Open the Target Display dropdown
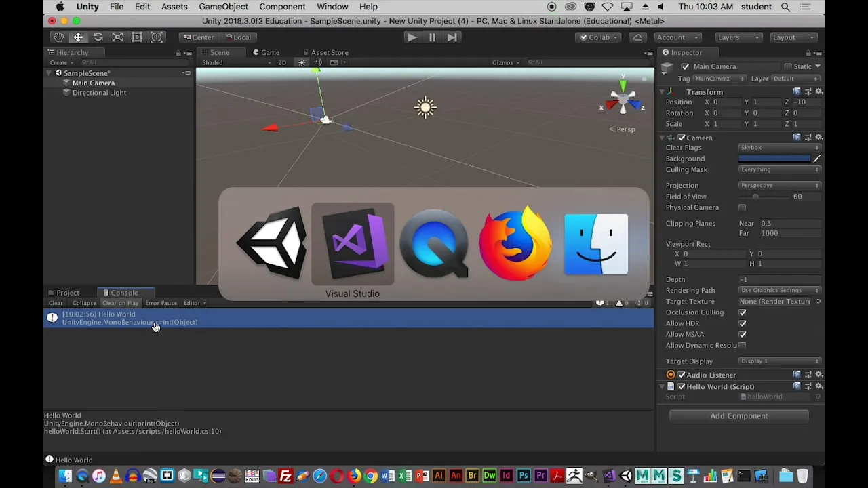Screen dimensions: 868x488 click(780, 361)
